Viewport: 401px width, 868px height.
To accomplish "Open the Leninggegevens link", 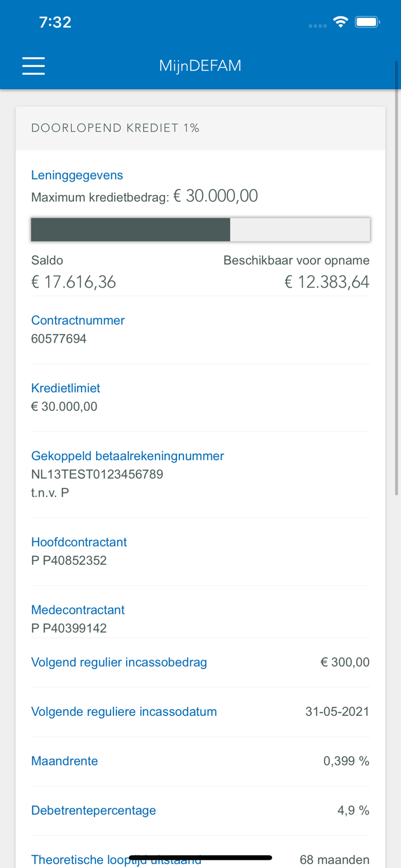I will (77, 175).
